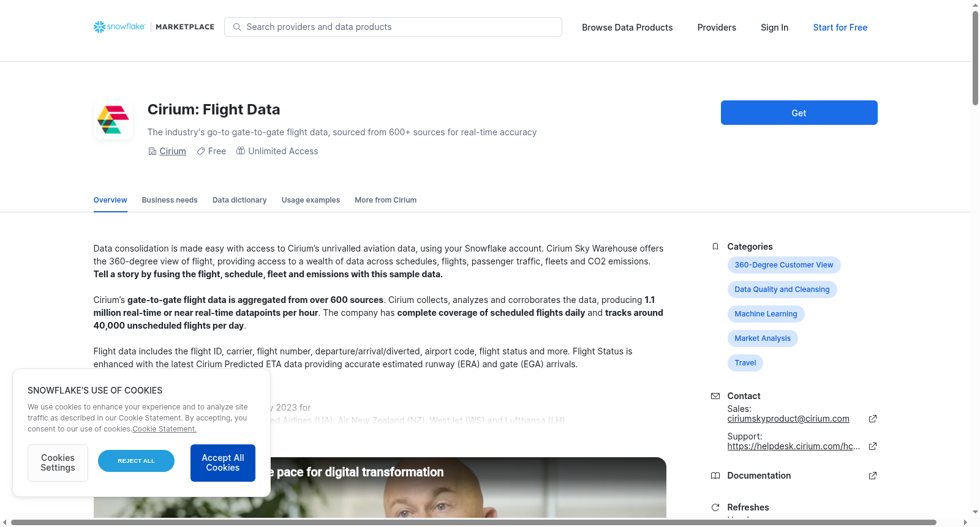
Task: Select the Market Analysis category
Action: pyautogui.click(x=763, y=338)
